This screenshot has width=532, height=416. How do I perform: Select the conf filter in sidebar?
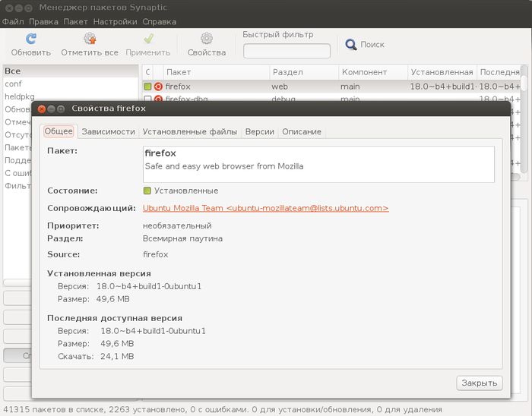pos(71,84)
